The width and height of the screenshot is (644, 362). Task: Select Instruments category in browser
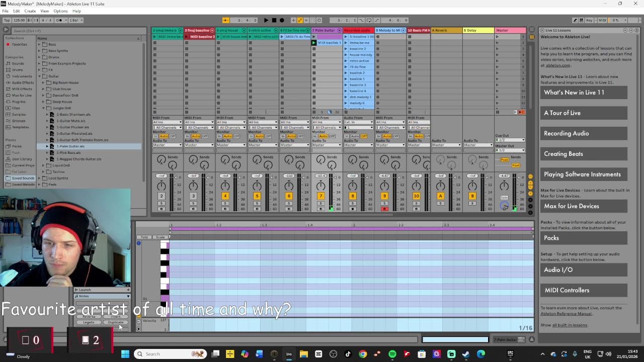[x=22, y=76]
